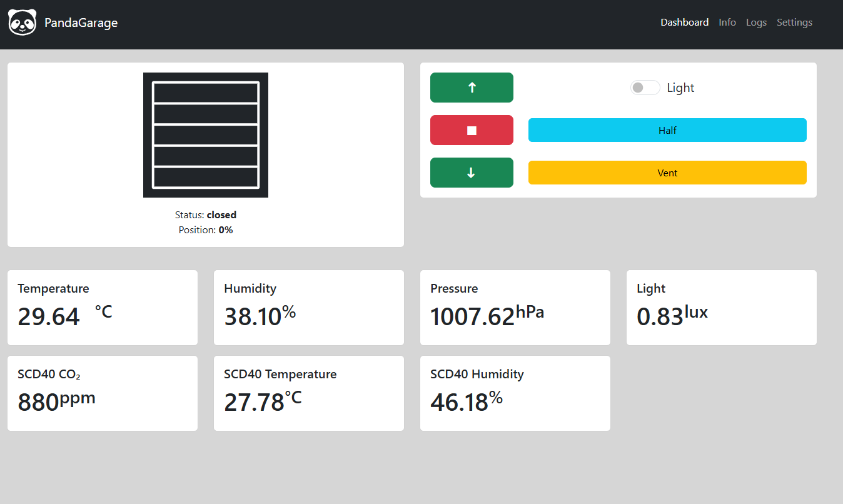
Task: Select the Humidity reading card
Action: pyautogui.click(x=309, y=308)
